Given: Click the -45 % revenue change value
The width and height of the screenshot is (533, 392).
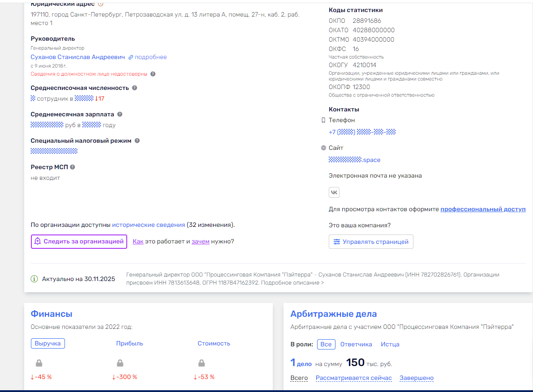Looking at the screenshot, I should [x=41, y=377].
